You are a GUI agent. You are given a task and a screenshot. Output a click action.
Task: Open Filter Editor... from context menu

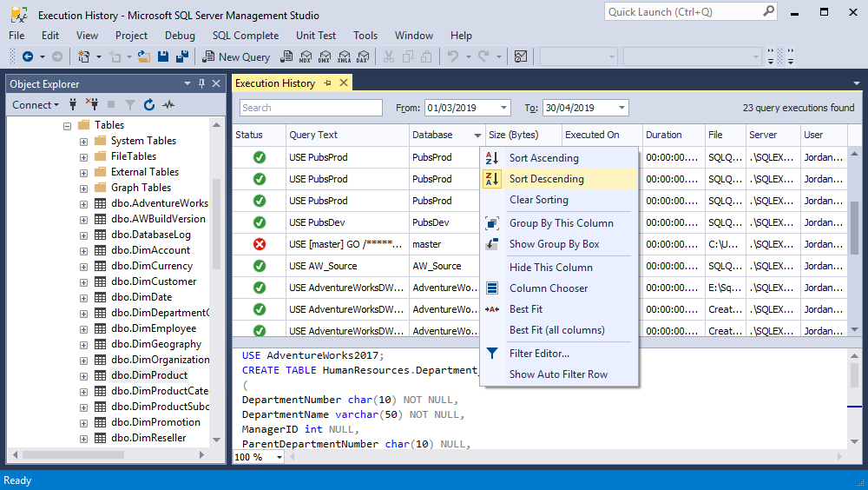coord(559,353)
